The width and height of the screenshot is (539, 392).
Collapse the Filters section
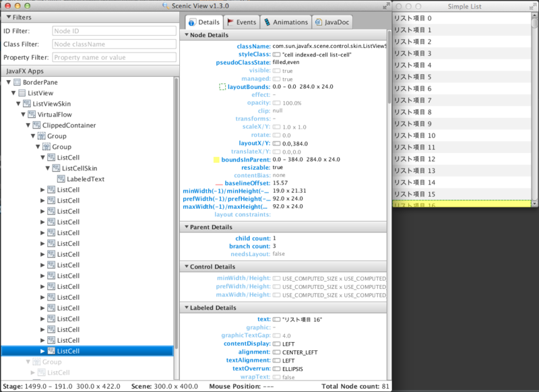9,18
